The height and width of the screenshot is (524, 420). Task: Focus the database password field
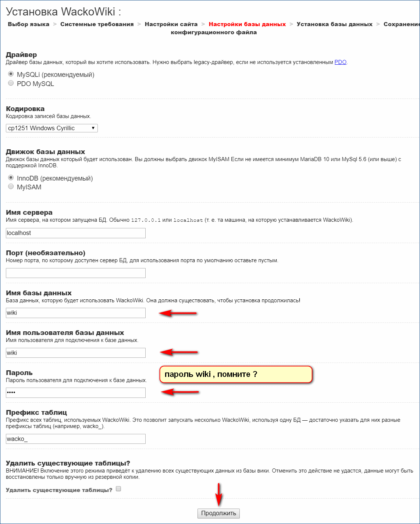76,393
